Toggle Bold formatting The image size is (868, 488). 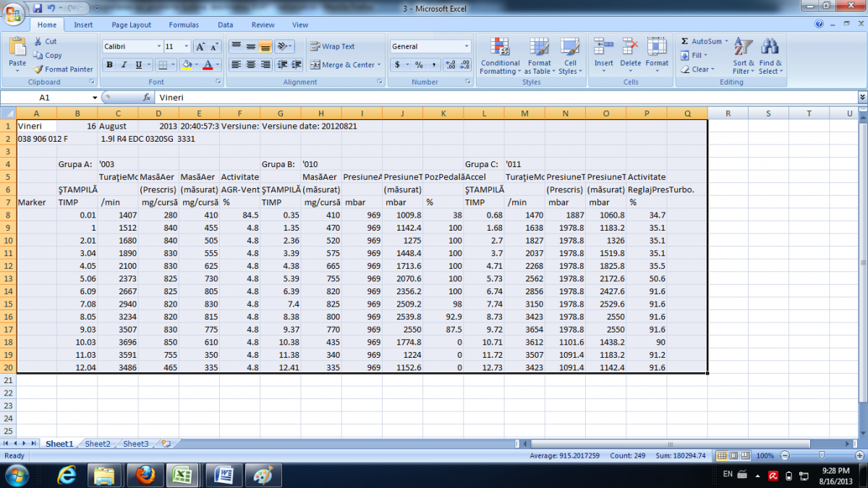109,65
